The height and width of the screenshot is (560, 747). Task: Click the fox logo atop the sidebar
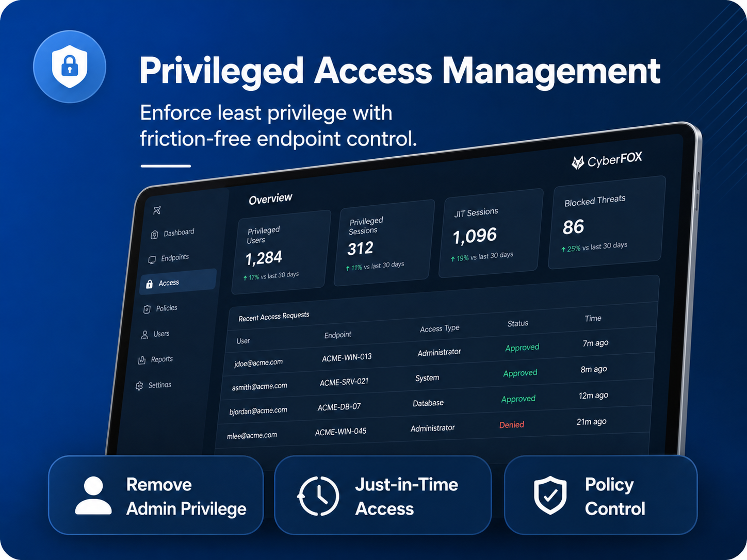click(157, 210)
